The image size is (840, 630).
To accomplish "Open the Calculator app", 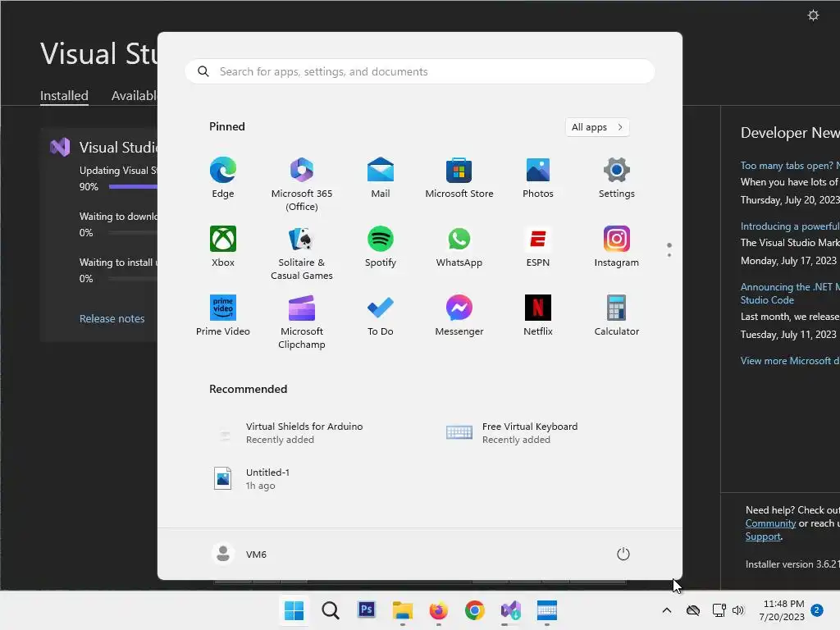I will [x=617, y=316].
